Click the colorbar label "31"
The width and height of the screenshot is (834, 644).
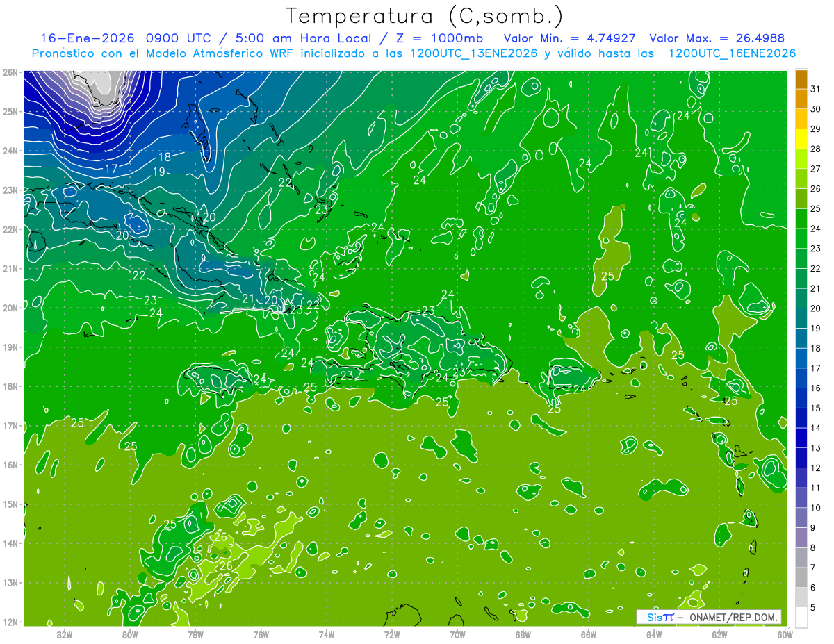816,89
